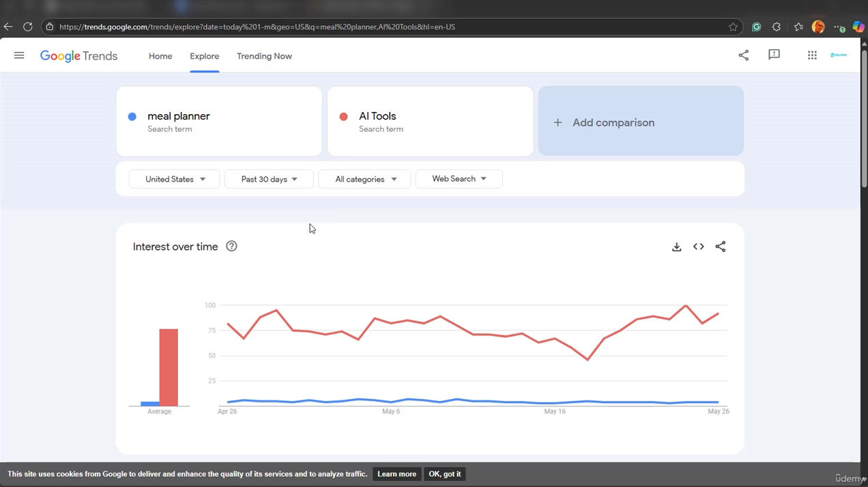Open the browser settings and more menu
The image size is (868, 487).
839,27
